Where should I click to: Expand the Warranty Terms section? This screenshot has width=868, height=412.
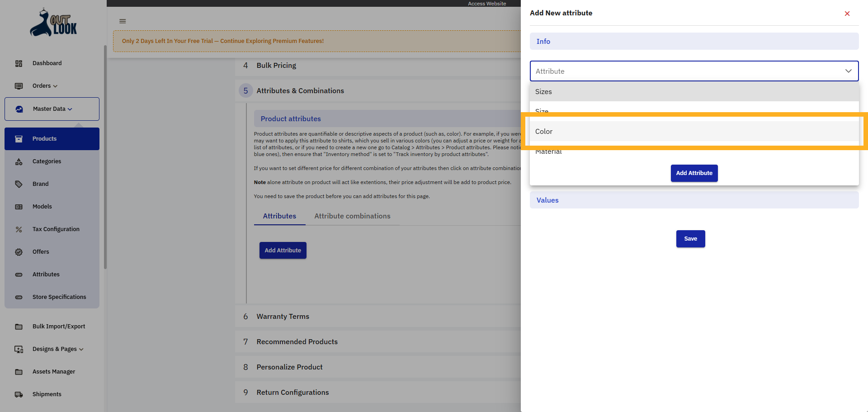click(x=283, y=317)
